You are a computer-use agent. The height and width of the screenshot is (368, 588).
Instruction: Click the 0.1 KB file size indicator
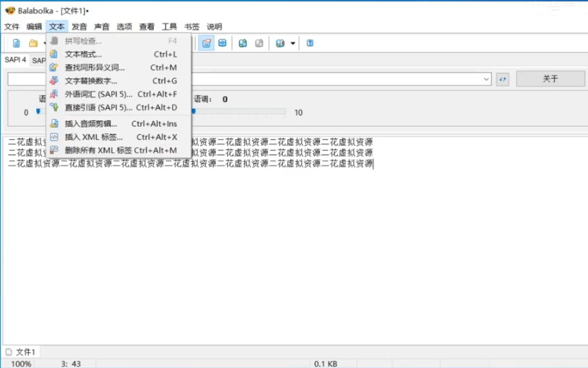pyautogui.click(x=325, y=363)
